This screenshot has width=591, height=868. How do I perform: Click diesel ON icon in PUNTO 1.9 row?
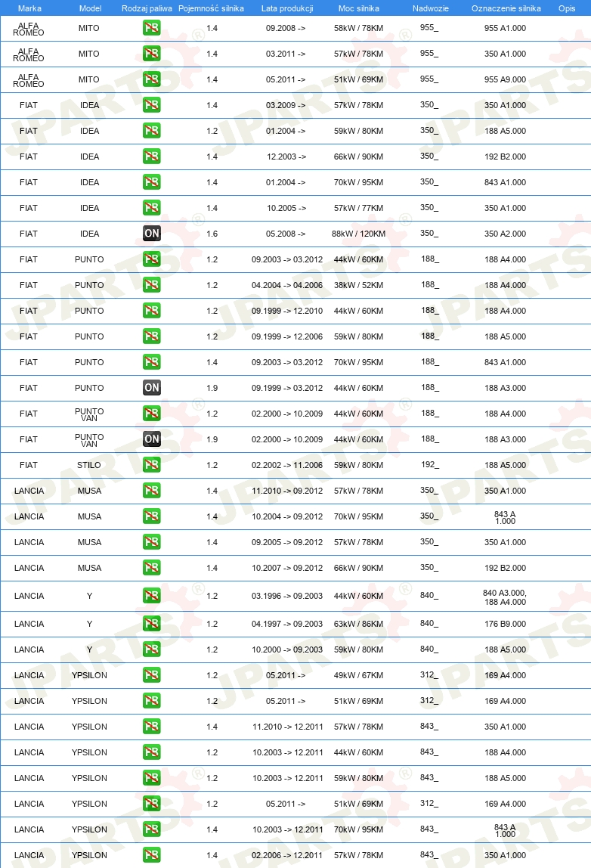pos(152,387)
